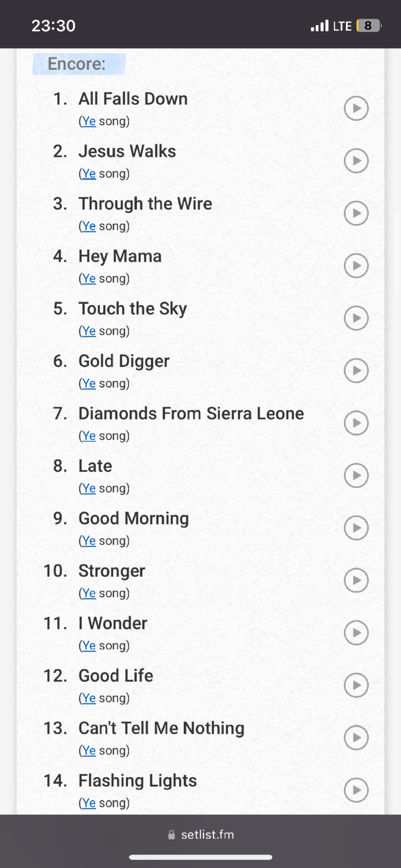Hit play icon next to Late
Viewport: 401px width, 868px height.
click(356, 476)
